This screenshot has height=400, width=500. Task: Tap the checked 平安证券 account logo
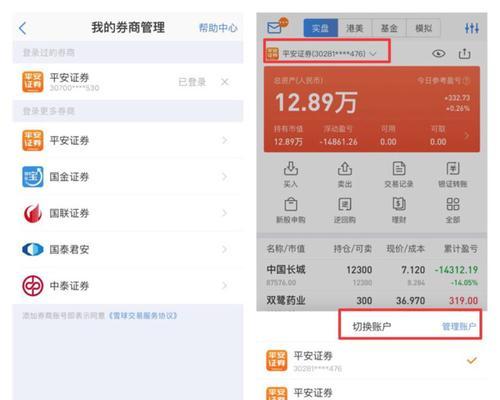tap(277, 360)
